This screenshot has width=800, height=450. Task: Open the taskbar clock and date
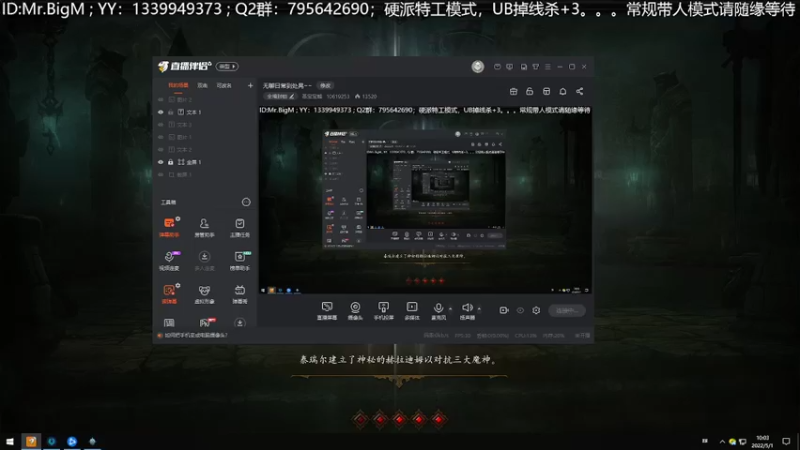click(x=762, y=441)
